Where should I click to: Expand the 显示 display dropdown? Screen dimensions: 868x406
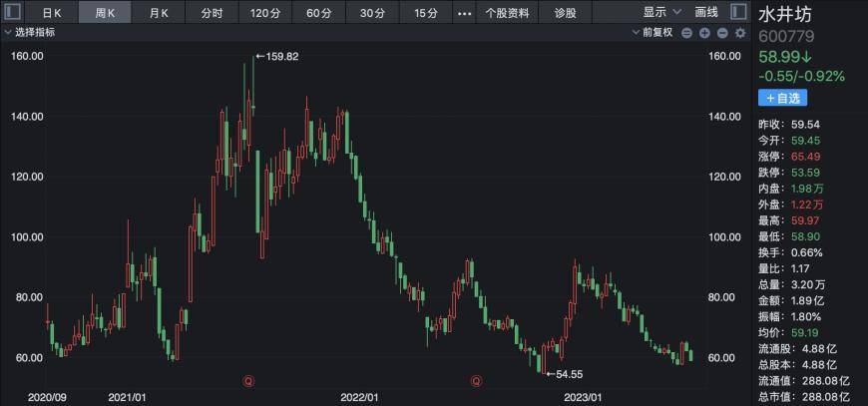tap(662, 12)
